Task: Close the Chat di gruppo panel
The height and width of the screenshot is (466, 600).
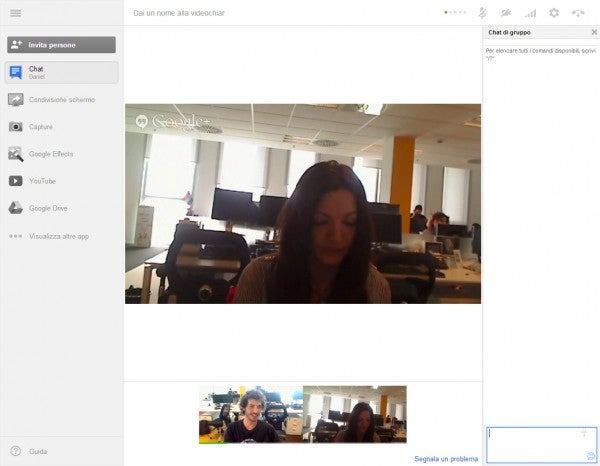Action: tap(594, 32)
